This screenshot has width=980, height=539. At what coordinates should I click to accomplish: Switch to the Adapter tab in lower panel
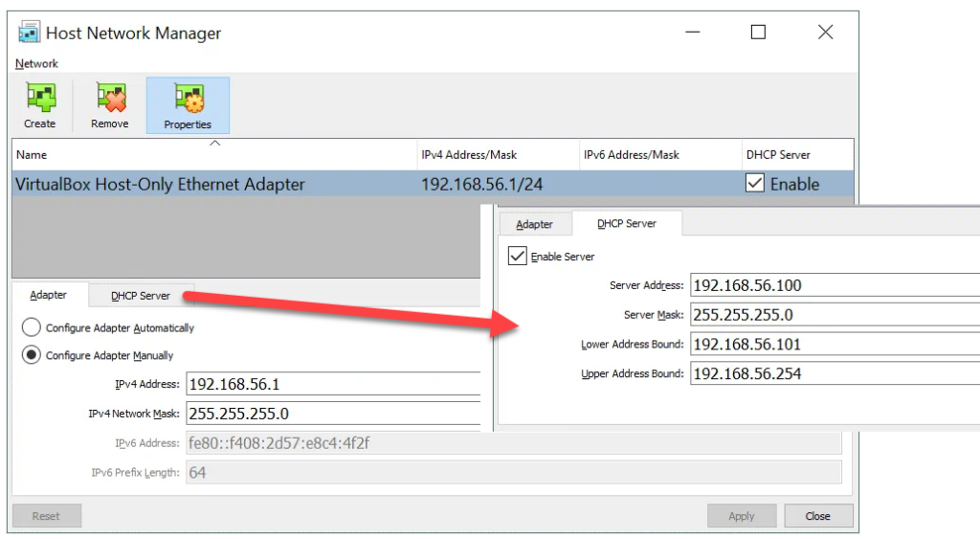[48, 295]
